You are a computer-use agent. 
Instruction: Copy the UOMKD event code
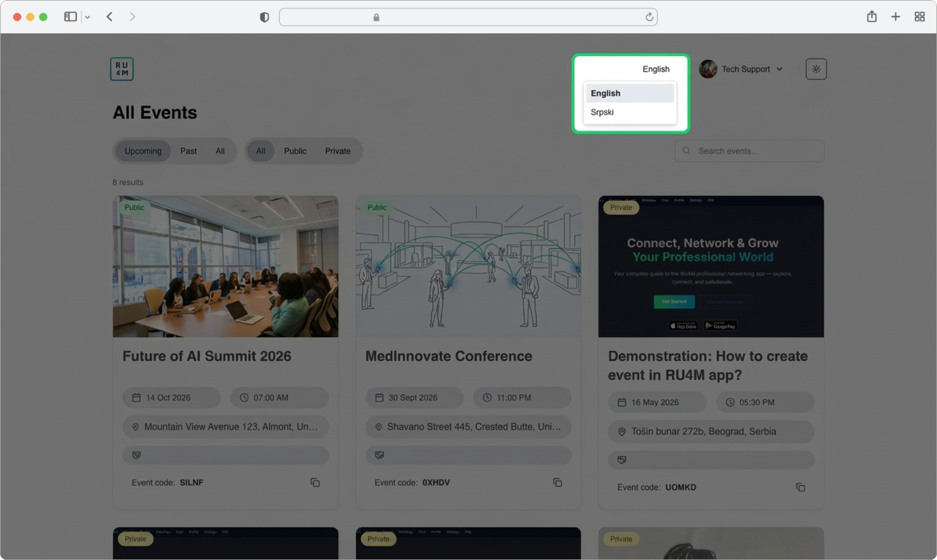[801, 487]
